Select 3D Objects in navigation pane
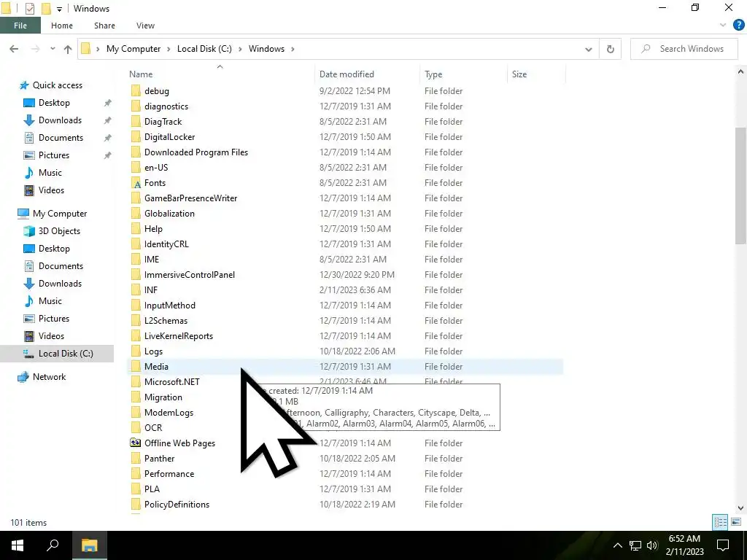Screen dimensions: 747x560 point(60,231)
